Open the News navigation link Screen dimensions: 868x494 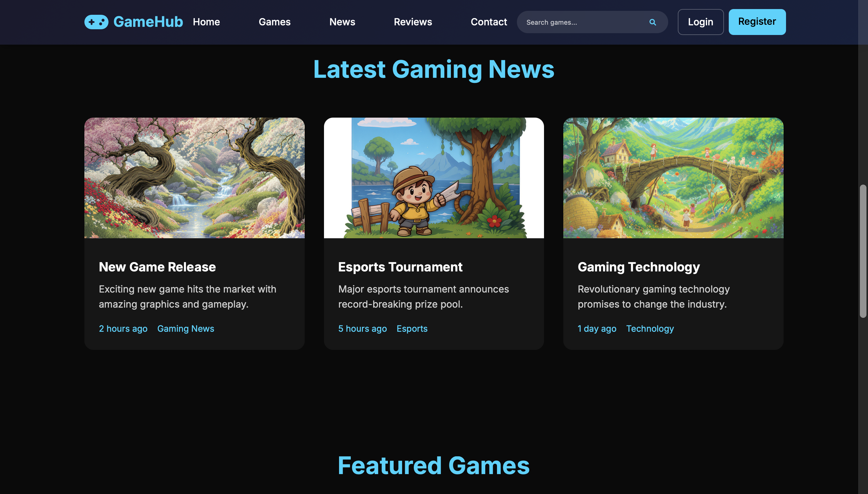click(x=342, y=22)
